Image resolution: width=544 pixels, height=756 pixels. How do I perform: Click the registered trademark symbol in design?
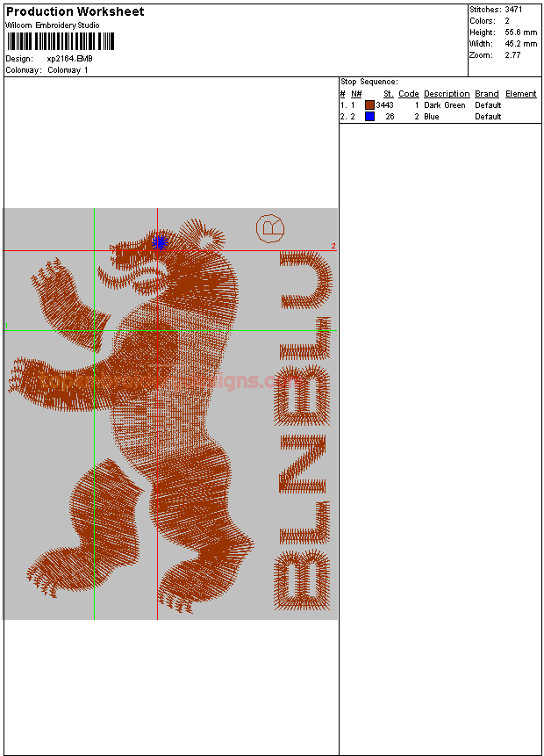coord(270,228)
